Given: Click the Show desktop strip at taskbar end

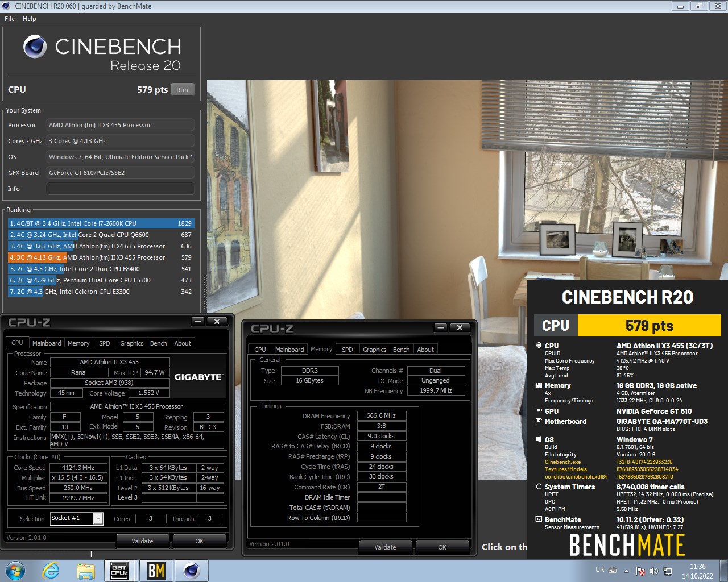Looking at the screenshot, I should pyautogui.click(x=724, y=571).
